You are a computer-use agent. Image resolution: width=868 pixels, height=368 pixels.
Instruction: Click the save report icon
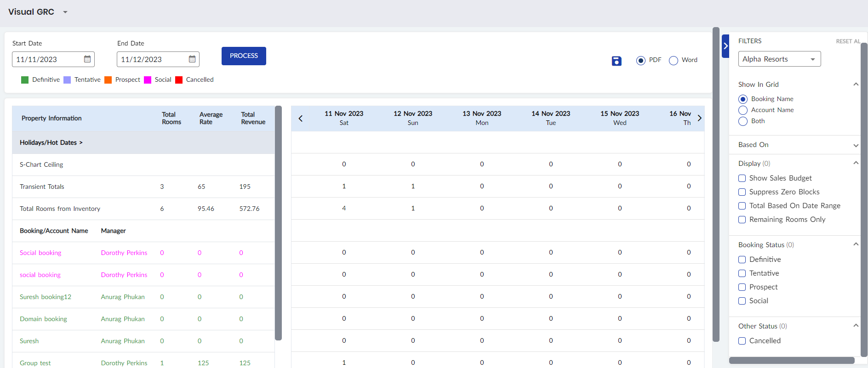click(x=617, y=61)
